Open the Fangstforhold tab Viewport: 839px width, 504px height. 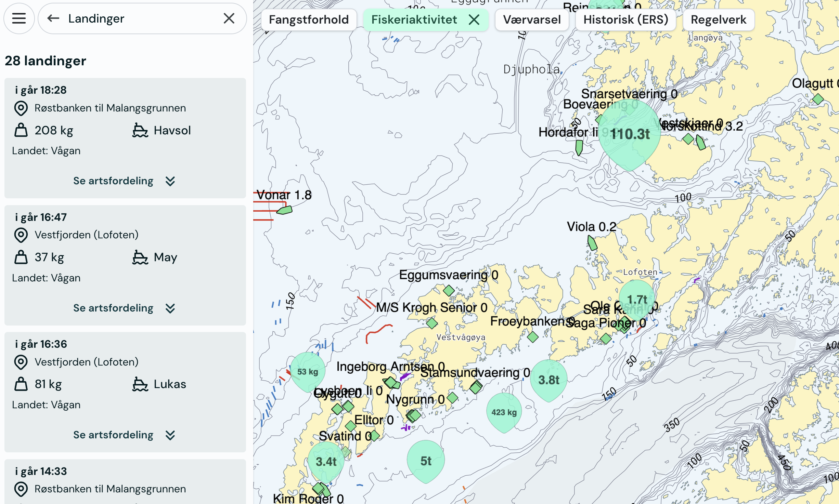click(309, 20)
